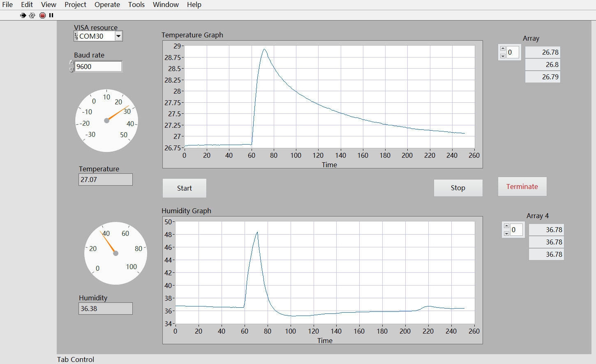Click the red Terminate button
Image resolution: width=596 pixels, height=364 pixels.
point(522,187)
